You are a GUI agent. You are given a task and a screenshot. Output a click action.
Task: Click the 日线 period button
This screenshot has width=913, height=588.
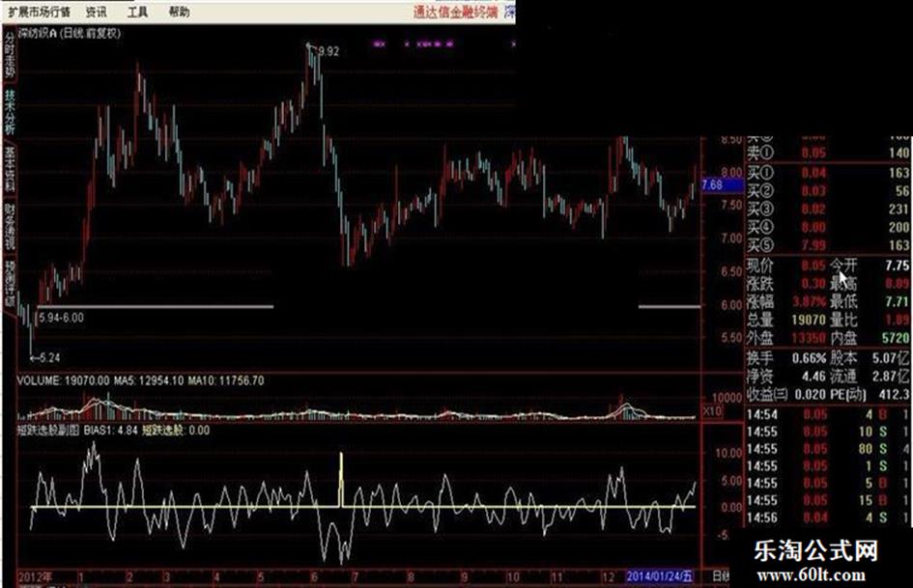721,577
